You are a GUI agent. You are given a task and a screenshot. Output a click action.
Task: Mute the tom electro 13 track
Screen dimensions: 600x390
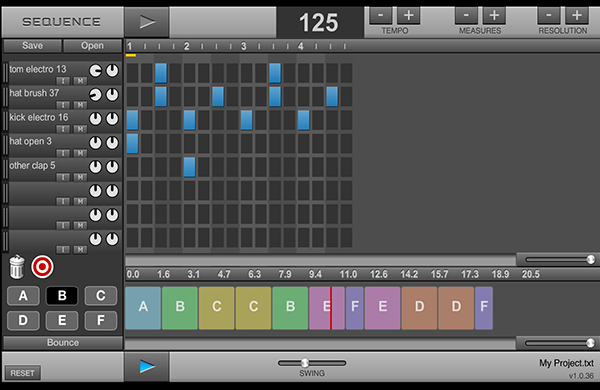coord(80,81)
